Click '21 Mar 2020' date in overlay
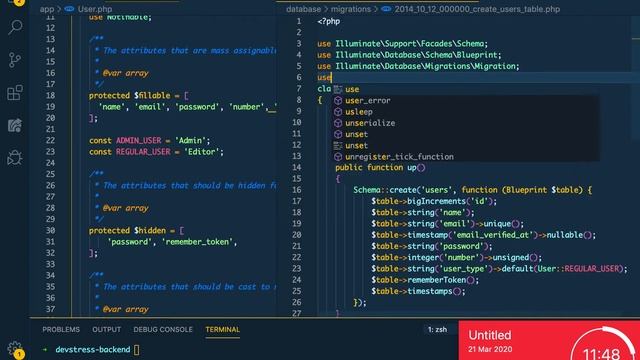Screen dimensions: 640x360 point(490,349)
